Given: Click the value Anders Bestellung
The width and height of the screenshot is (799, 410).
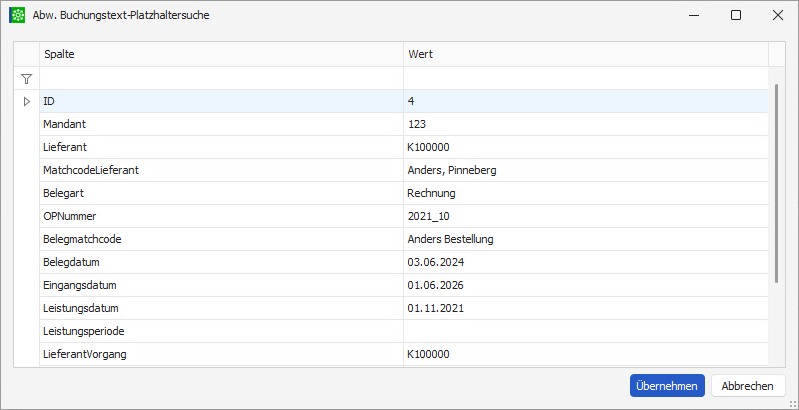Looking at the screenshot, I should pos(450,239).
